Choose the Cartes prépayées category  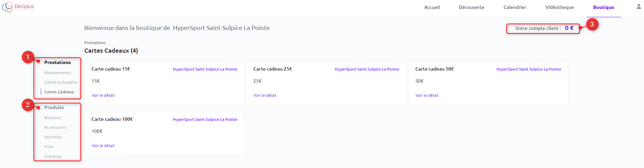pyautogui.click(x=61, y=82)
